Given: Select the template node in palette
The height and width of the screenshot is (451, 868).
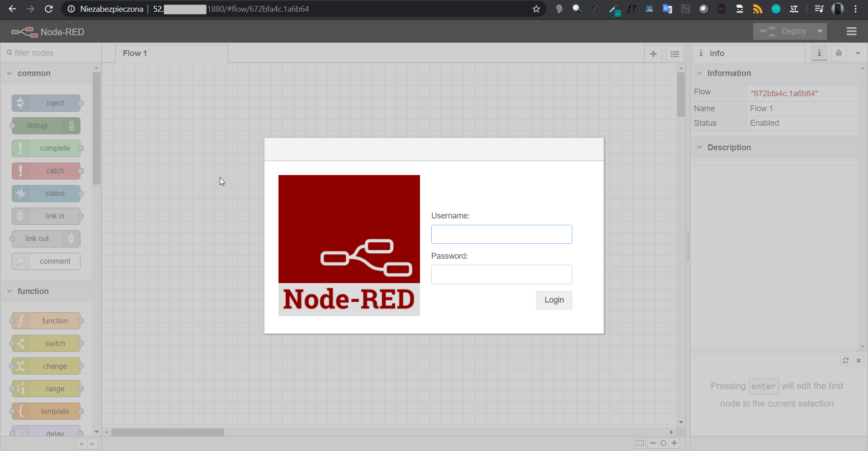Looking at the screenshot, I should (x=46, y=412).
